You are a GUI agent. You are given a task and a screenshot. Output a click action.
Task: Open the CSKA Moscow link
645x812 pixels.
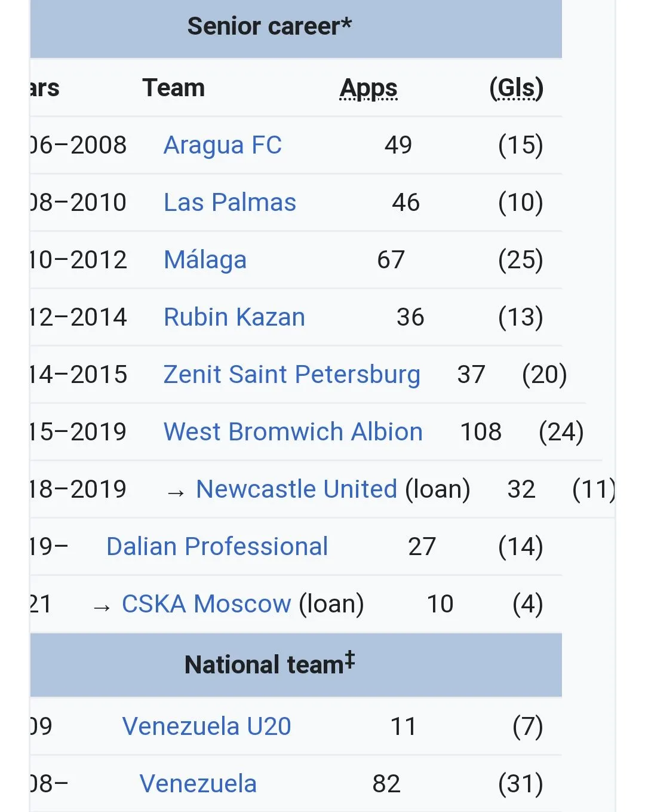(x=206, y=604)
